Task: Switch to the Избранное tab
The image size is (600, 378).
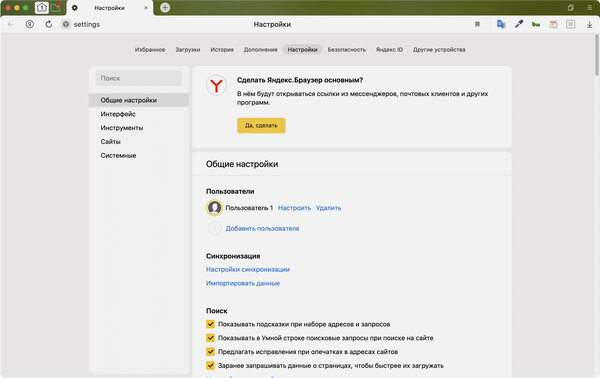Action: coord(150,50)
